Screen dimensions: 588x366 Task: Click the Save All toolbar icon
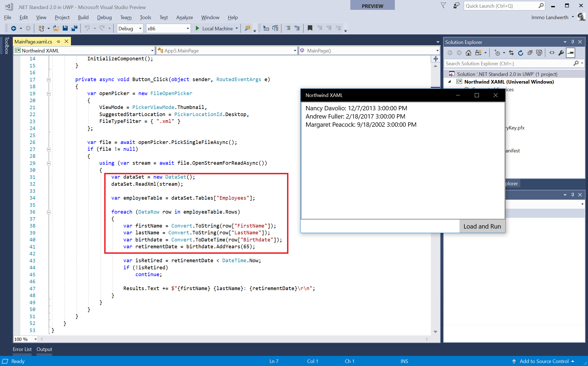pyautogui.click(x=74, y=28)
